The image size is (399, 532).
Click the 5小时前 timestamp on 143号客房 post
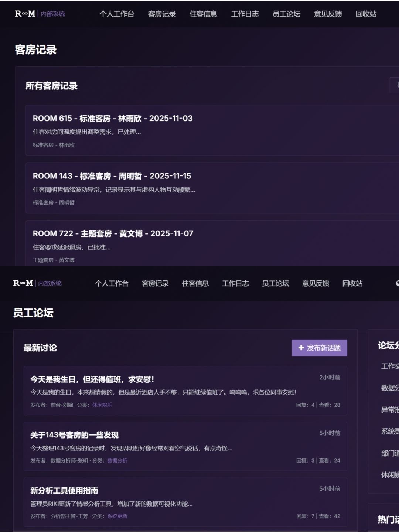pos(330,433)
